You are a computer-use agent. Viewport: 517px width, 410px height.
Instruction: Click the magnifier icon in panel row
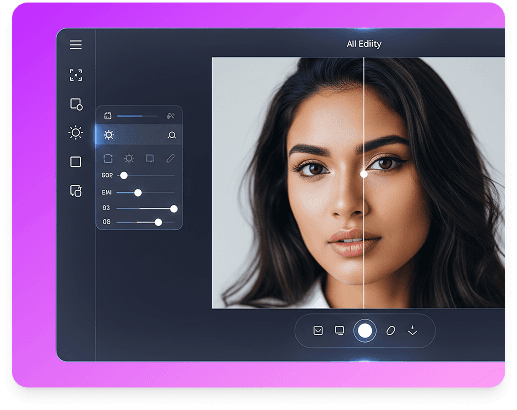coord(172,135)
